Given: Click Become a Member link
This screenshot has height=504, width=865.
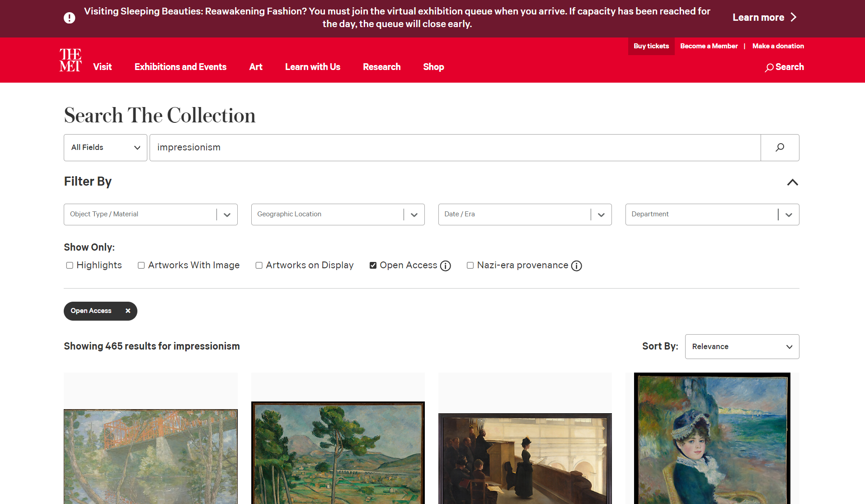Looking at the screenshot, I should coord(709,46).
